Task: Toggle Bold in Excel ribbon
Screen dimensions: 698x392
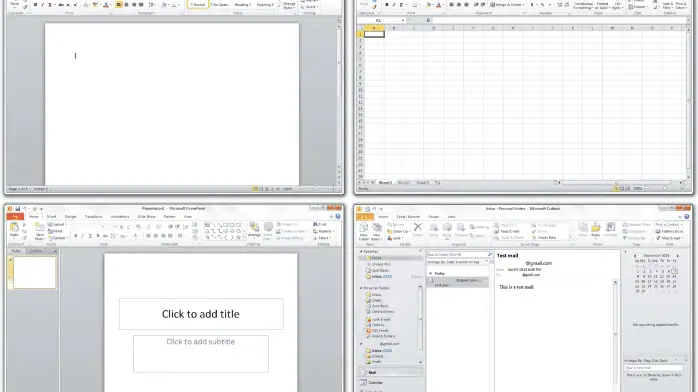Action: [386, 5]
